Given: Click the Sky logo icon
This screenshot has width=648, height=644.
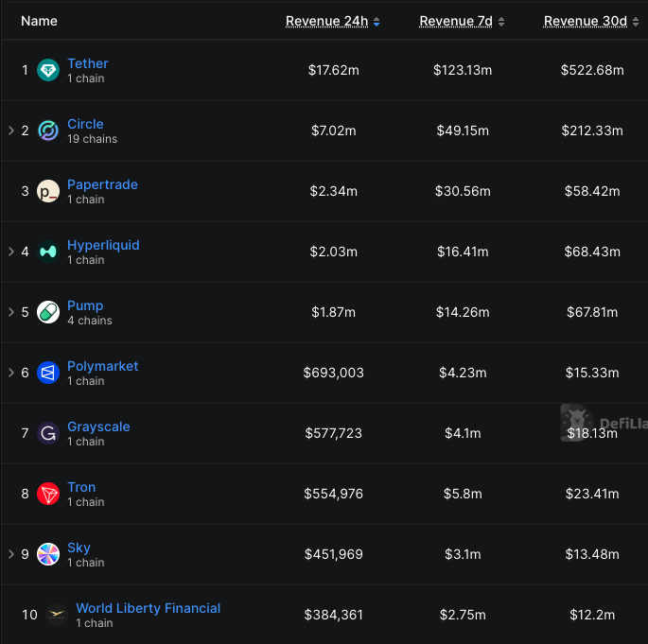Looking at the screenshot, I should [x=48, y=554].
